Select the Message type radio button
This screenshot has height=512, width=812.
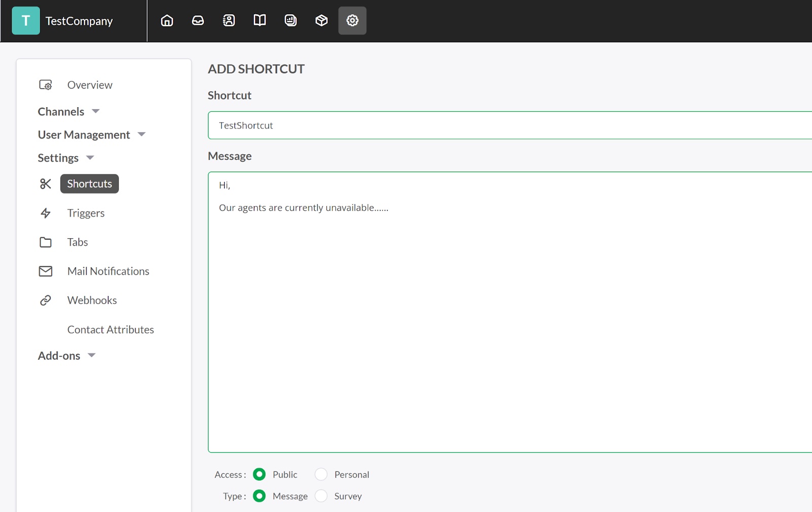(x=259, y=496)
